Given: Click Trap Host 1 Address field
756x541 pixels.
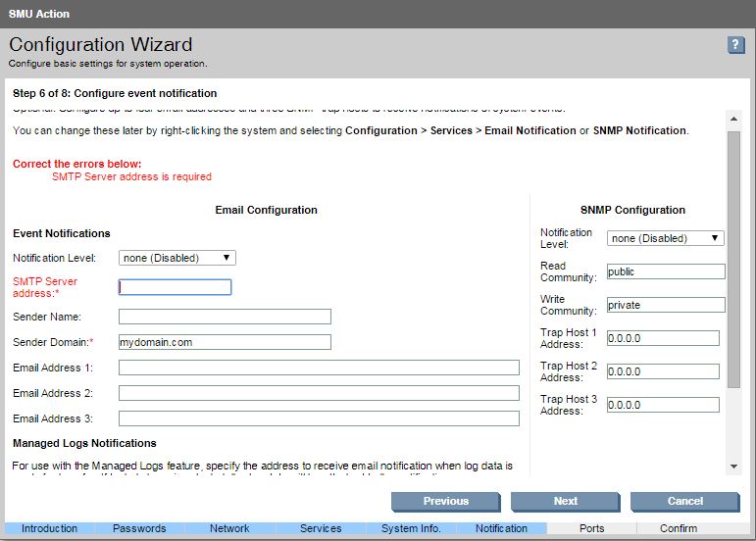Looking at the screenshot, I should point(662,338).
